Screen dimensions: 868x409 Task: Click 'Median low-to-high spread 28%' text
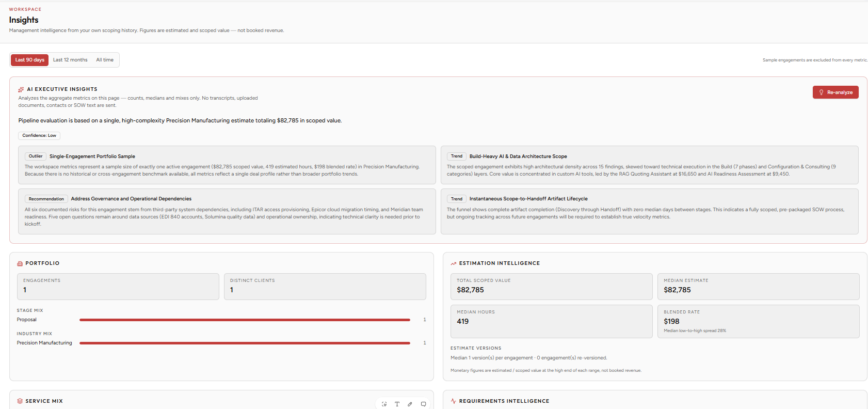pos(695,331)
